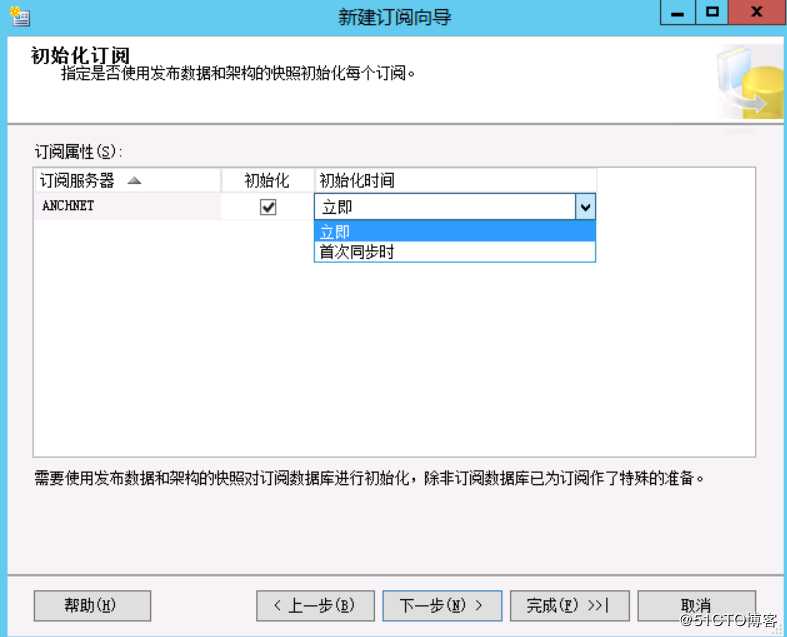Select 立即 in the dropdown list
This screenshot has width=787, height=637.
click(455, 232)
